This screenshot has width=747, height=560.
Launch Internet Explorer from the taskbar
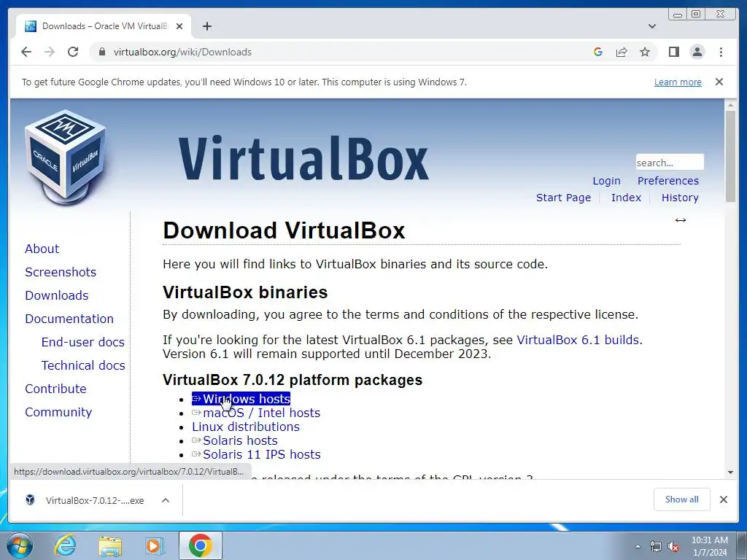(65, 545)
